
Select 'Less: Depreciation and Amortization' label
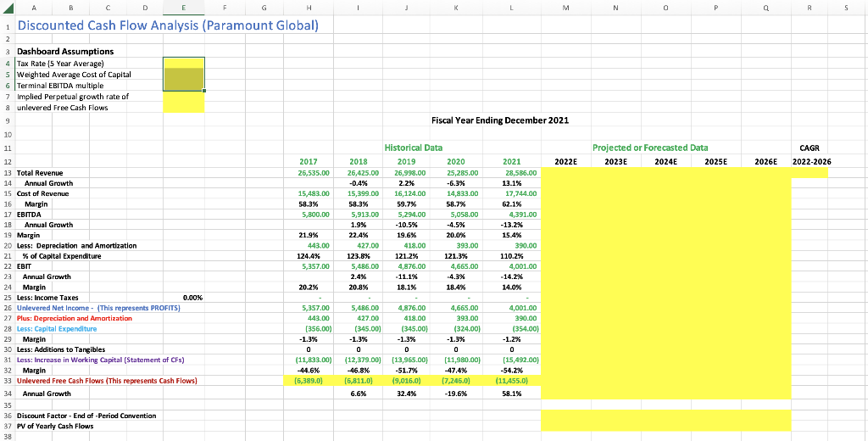tap(77, 245)
